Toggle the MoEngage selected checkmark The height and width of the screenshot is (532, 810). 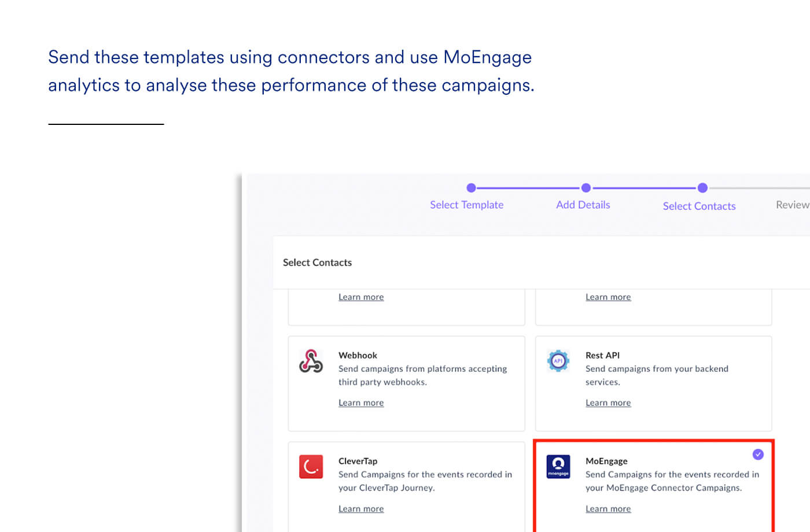pyautogui.click(x=758, y=455)
